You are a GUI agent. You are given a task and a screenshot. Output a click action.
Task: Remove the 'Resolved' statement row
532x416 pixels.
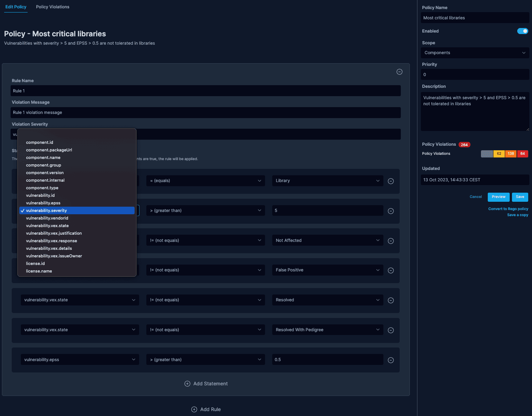[x=391, y=300]
